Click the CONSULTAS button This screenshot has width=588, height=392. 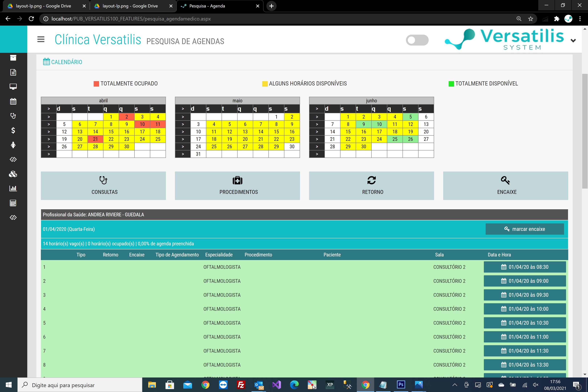pos(103,185)
